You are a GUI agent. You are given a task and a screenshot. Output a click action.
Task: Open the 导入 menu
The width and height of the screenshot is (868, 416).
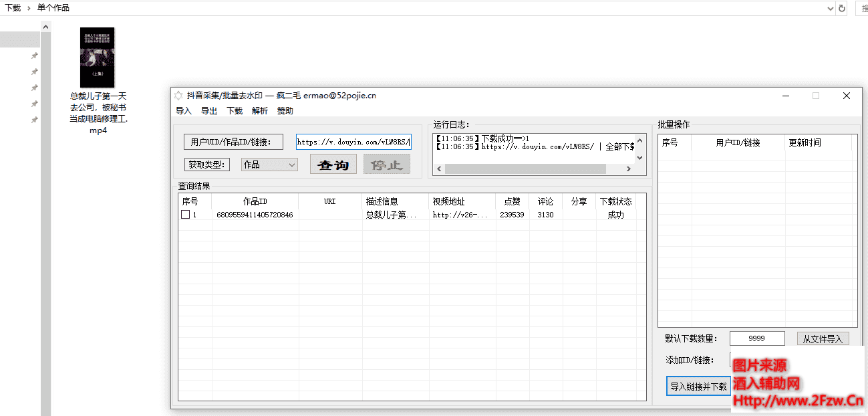tap(183, 111)
